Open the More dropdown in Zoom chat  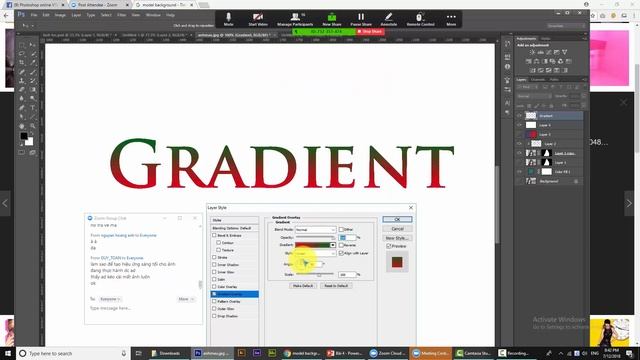pos(186,299)
